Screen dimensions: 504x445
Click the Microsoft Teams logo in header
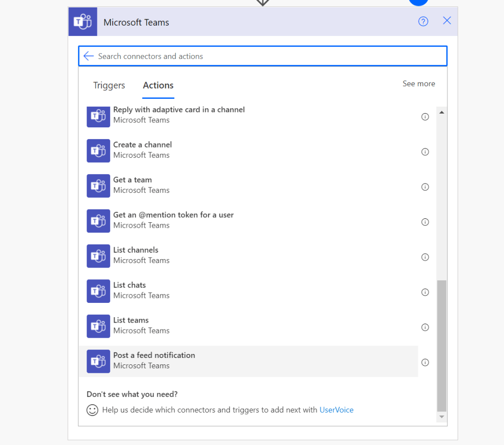coord(83,22)
